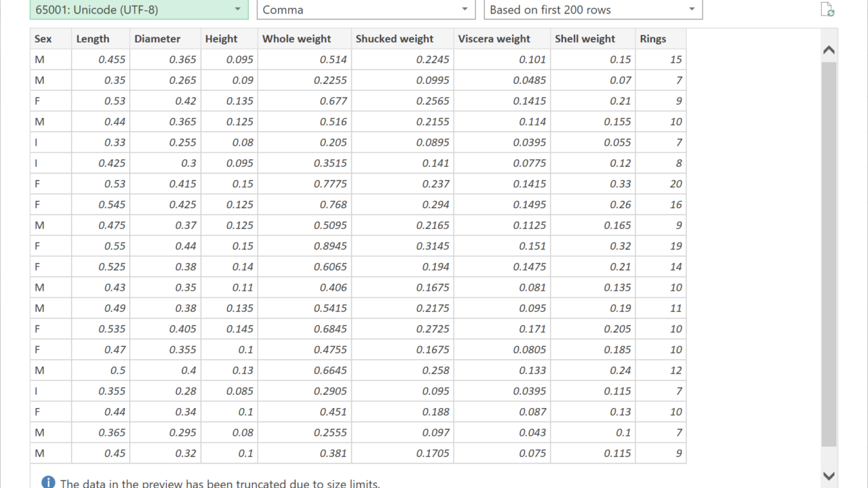Click the Diameter cell 0.44
Image resolution: width=868 pixels, height=488 pixels.
(x=165, y=246)
